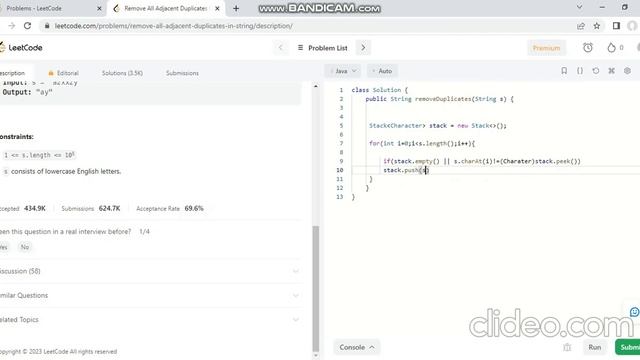Screen dimensions: 640x360
Task: Reset code to default icon
Action: [596, 71]
